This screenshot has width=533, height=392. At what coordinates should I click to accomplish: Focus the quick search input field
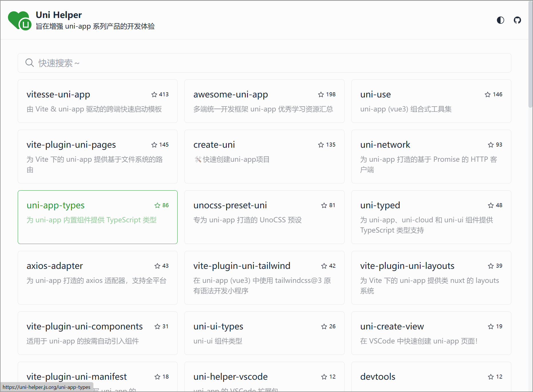pyautogui.click(x=264, y=63)
